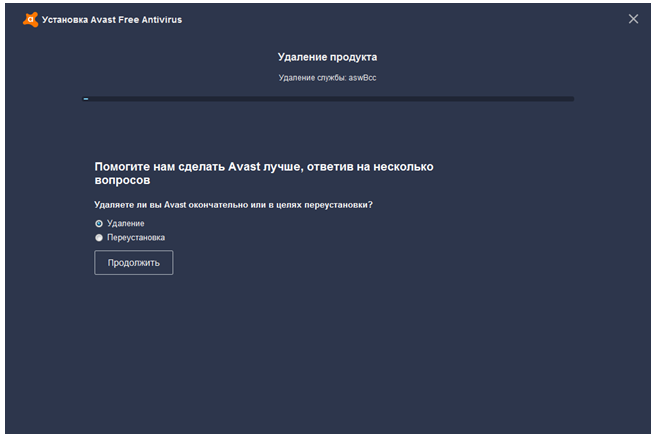The height and width of the screenshot is (437, 655).
Task: Close the Avast uninstall window
Action: [633, 19]
